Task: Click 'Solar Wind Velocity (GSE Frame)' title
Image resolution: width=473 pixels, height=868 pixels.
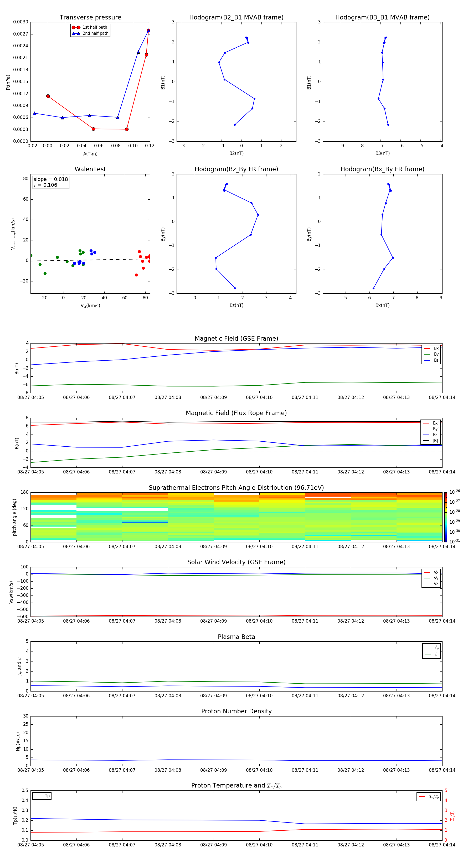Action: 236,562
